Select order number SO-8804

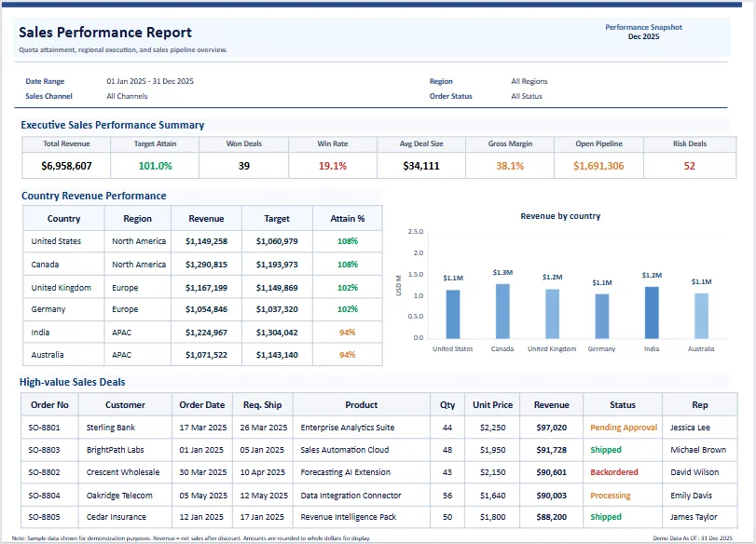[x=45, y=496]
